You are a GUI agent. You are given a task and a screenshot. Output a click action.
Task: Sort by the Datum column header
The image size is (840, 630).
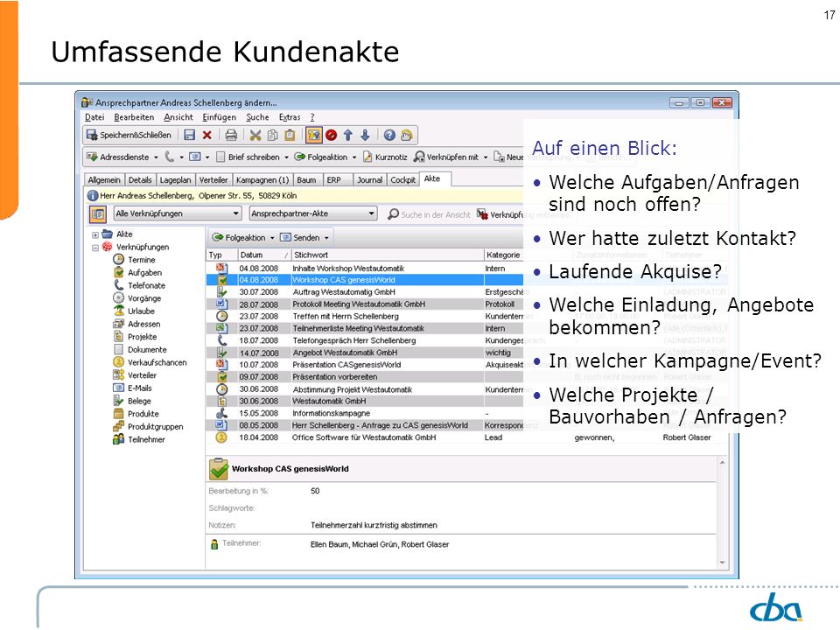click(x=264, y=255)
